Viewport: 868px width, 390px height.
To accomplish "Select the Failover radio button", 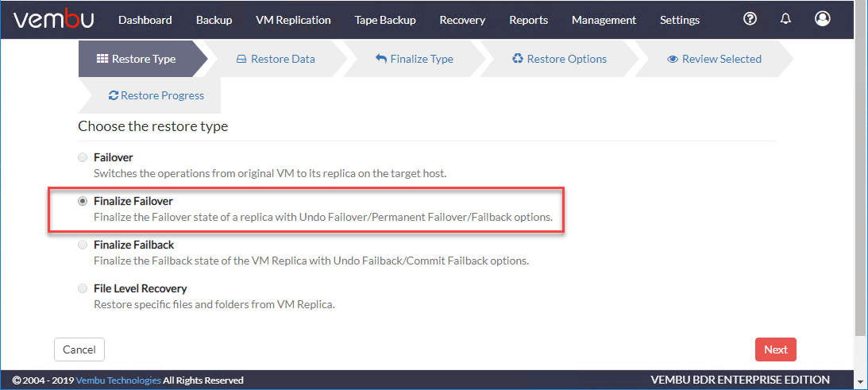I will click(83, 158).
